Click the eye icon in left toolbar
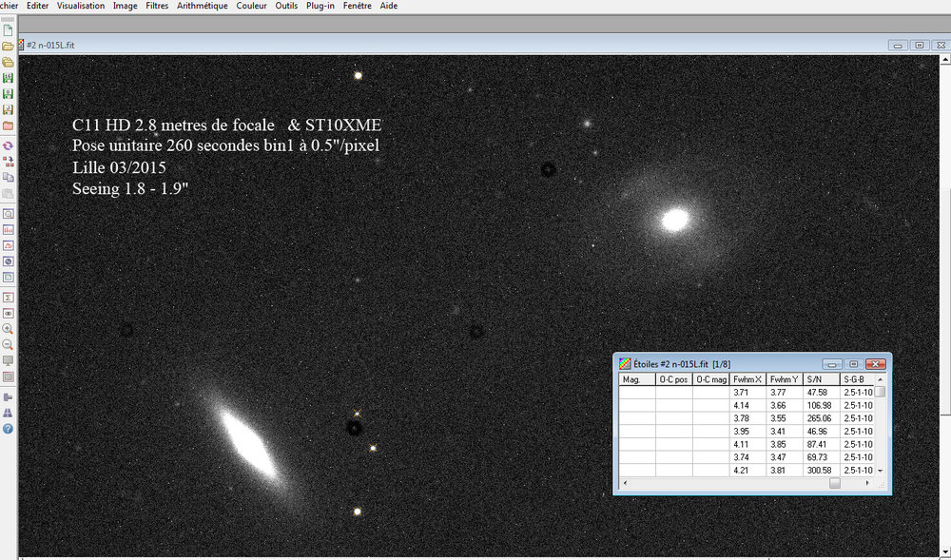The height and width of the screenshot is (560, 951). (x=8, y=314)
